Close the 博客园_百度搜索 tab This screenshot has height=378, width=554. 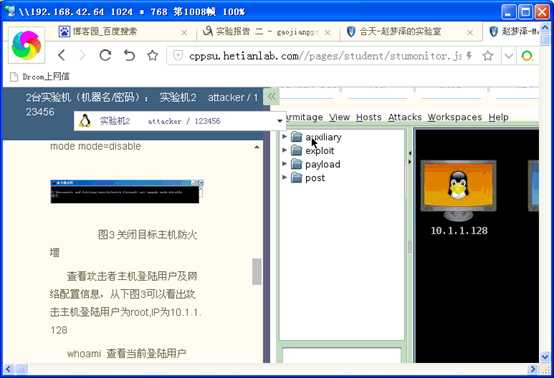click(x=184, y=33)
